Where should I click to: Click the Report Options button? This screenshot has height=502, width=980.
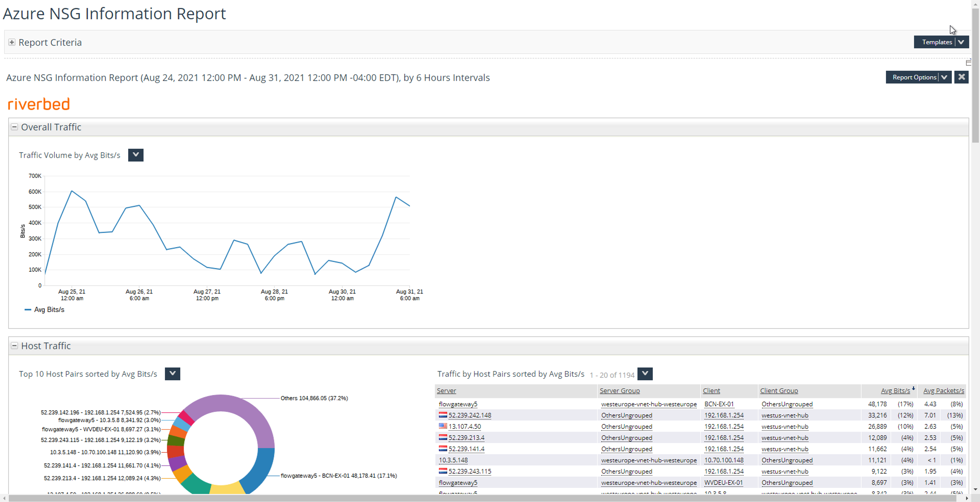(914, 77)
